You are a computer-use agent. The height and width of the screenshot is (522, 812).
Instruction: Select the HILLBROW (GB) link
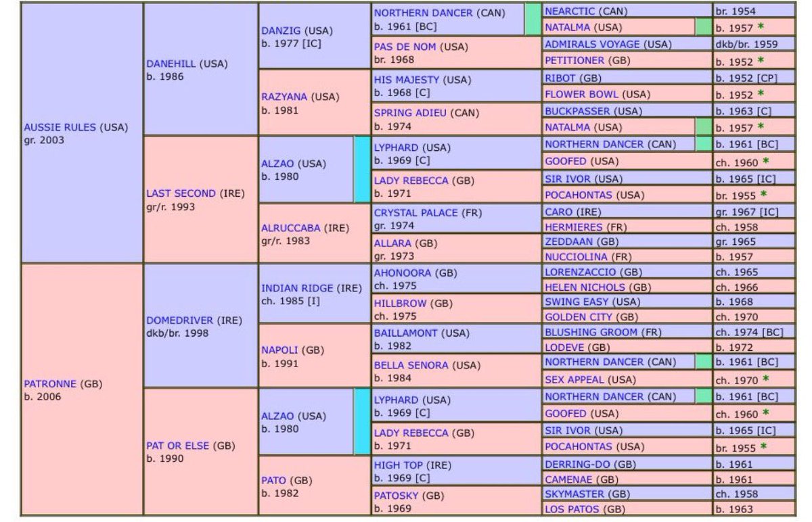coord(413,303)
